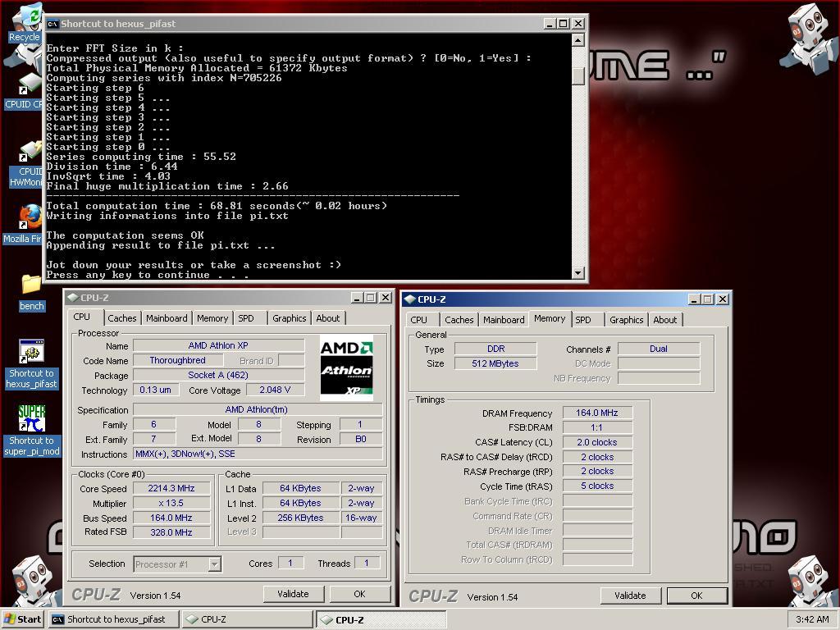Click the Revision value B0

[361, 440]
